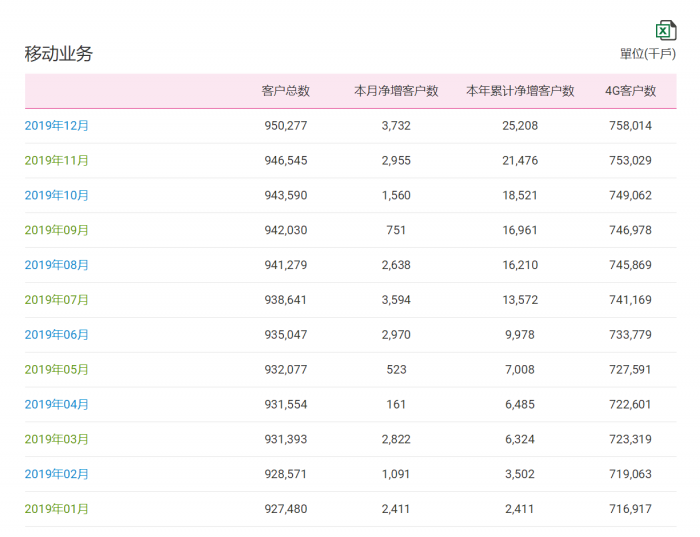Click the 4G客户数 column header
This screenshot has width=700, height=537.
click(x=630, y=91)
